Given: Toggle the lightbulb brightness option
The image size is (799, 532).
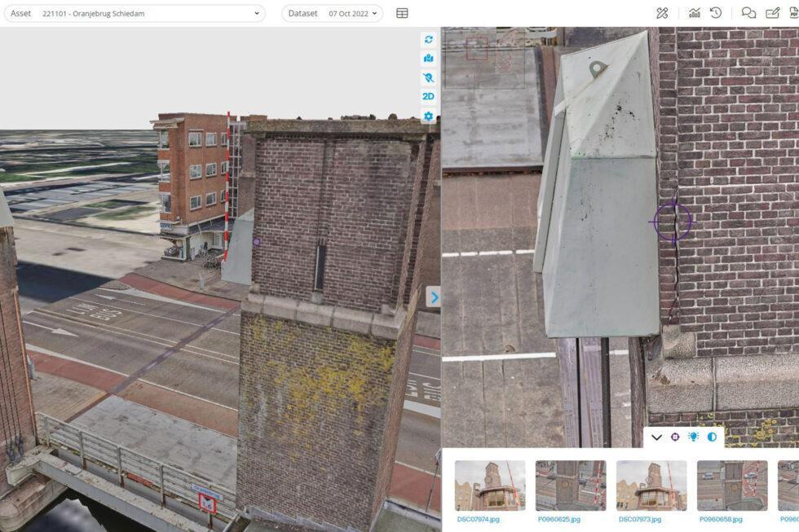Looking at the screenshot, I should tap(694, 437).
